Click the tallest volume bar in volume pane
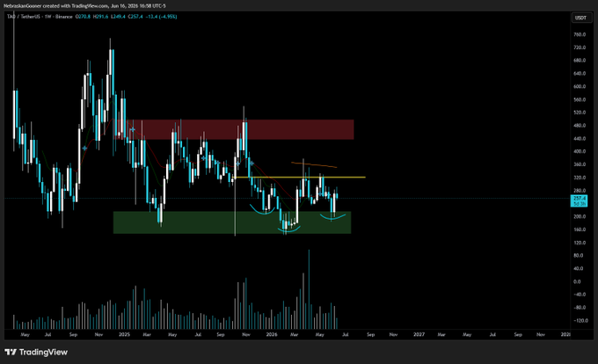The height and width of the screenshot is (364, 598). [x=309, y=289]
